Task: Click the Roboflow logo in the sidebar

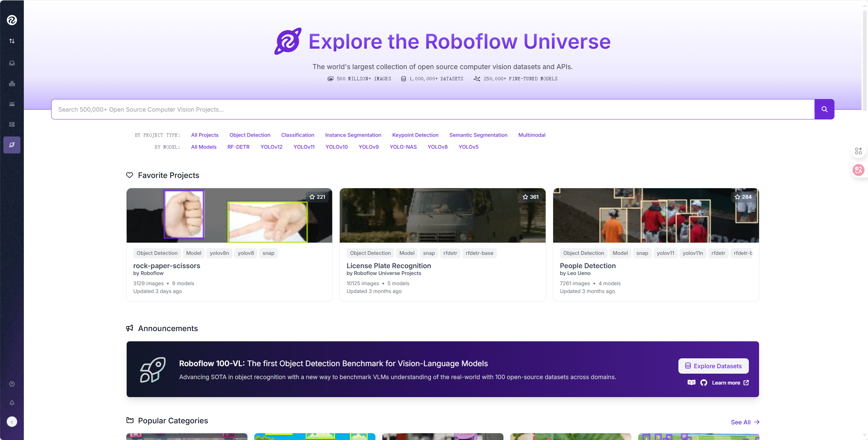Action: coord(12,20)
